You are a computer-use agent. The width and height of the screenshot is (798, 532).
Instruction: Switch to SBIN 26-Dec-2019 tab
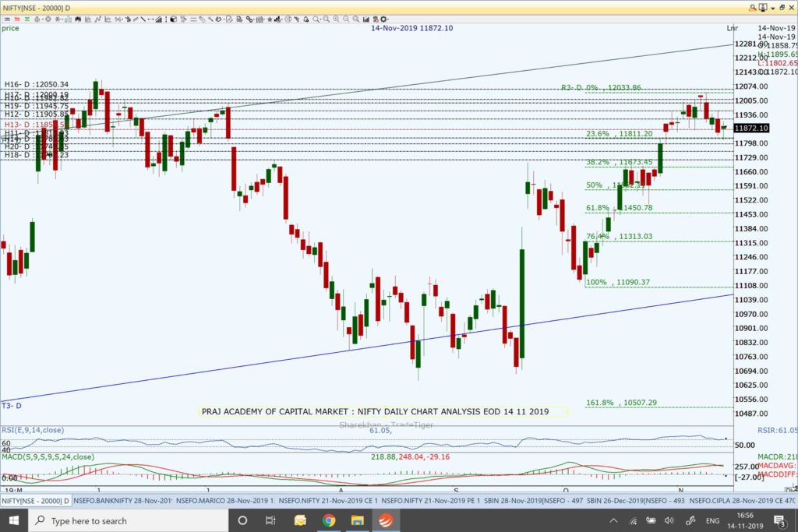click(x=636, y=501)
